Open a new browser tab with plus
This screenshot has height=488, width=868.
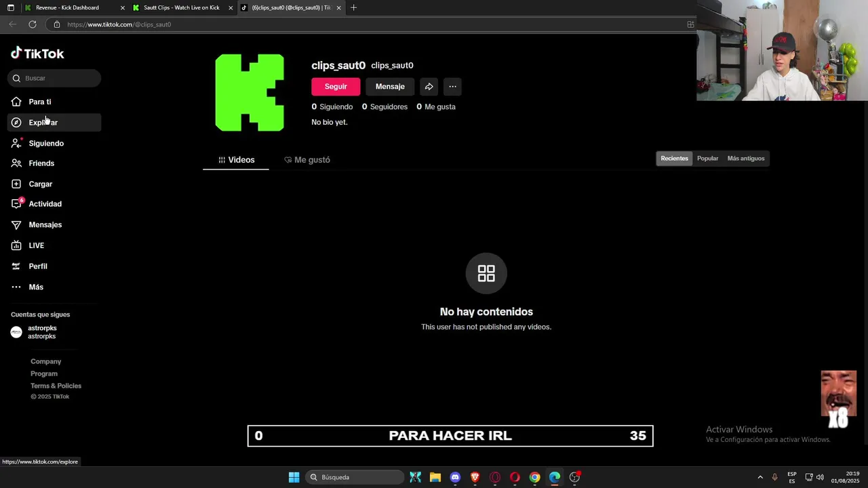[x=353, y=7]
